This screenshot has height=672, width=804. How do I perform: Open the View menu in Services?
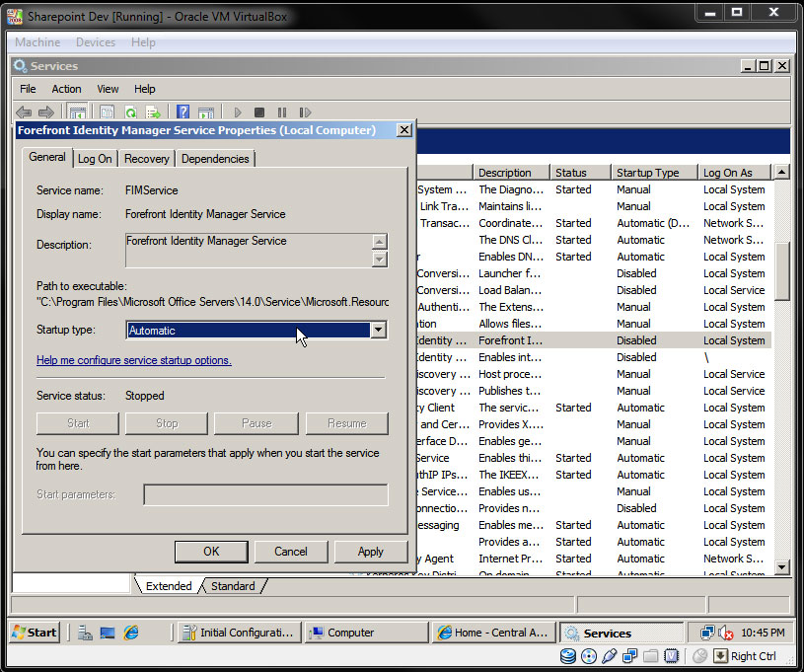tap(108, 89)
